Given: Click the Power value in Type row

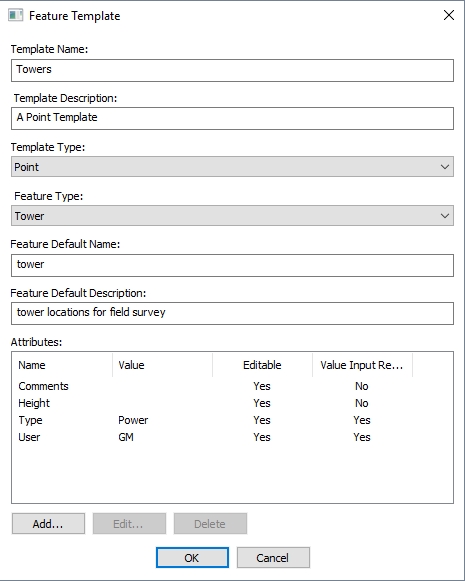Looking at the screenshot, I should pyautogui.click(x=133, y=420).
